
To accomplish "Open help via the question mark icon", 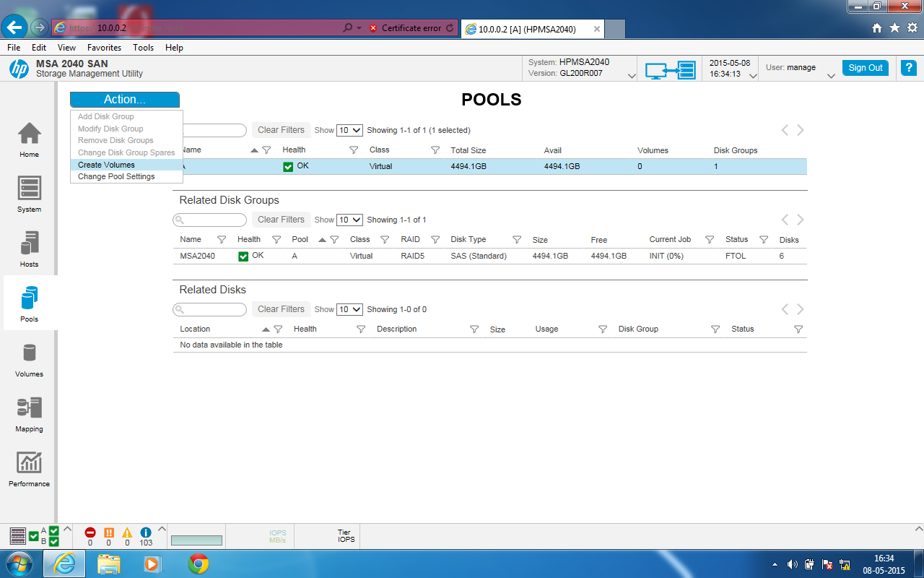I will (908, 67).
